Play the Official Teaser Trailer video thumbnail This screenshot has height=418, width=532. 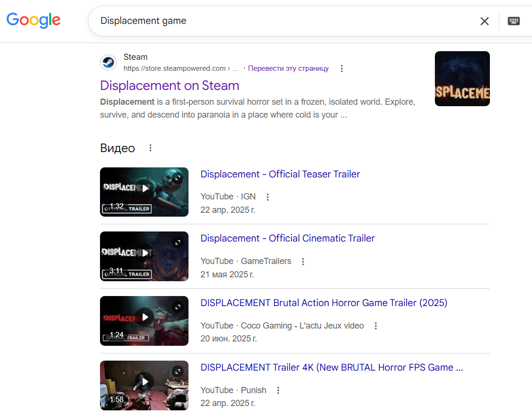point(144,192)
